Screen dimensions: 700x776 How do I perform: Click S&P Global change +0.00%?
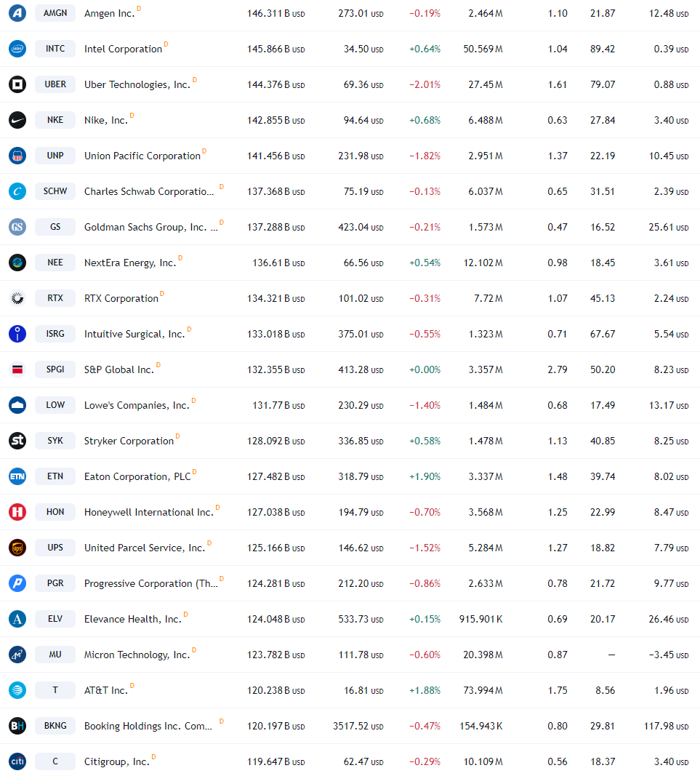point(425,369)
